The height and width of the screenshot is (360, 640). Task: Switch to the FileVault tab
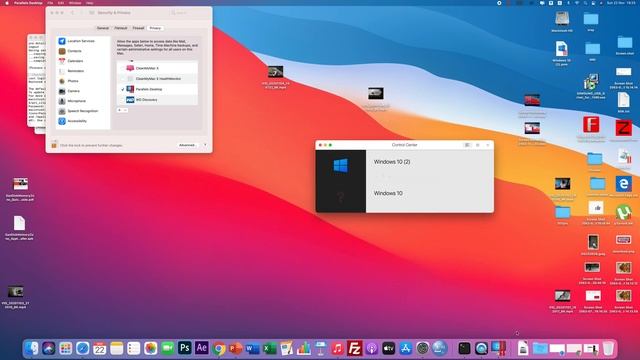coord(121,28)
